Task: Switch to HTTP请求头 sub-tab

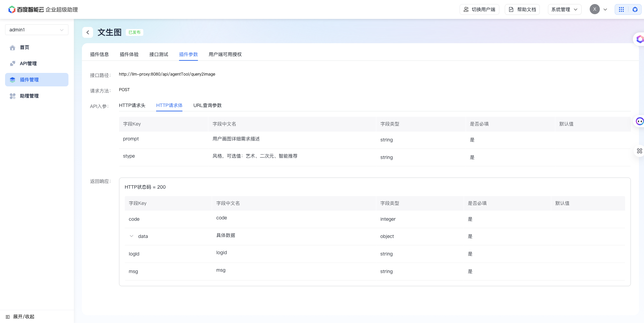Action: (132, 105)
